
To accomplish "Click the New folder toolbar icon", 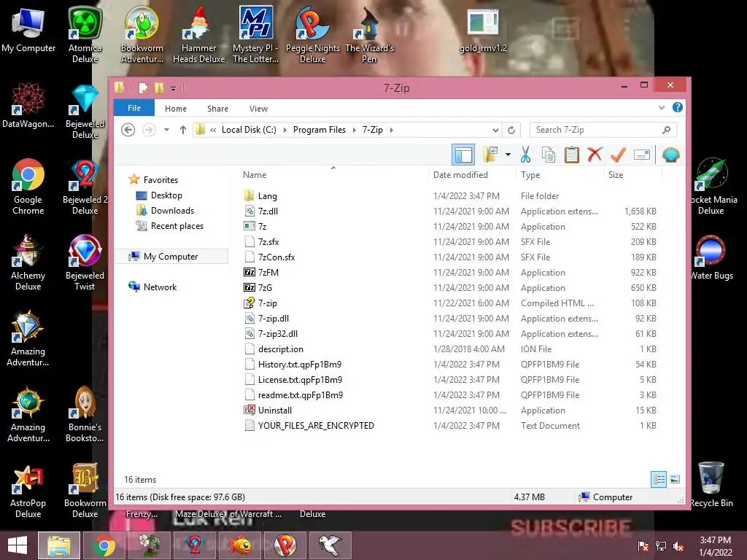I will 490,155.
